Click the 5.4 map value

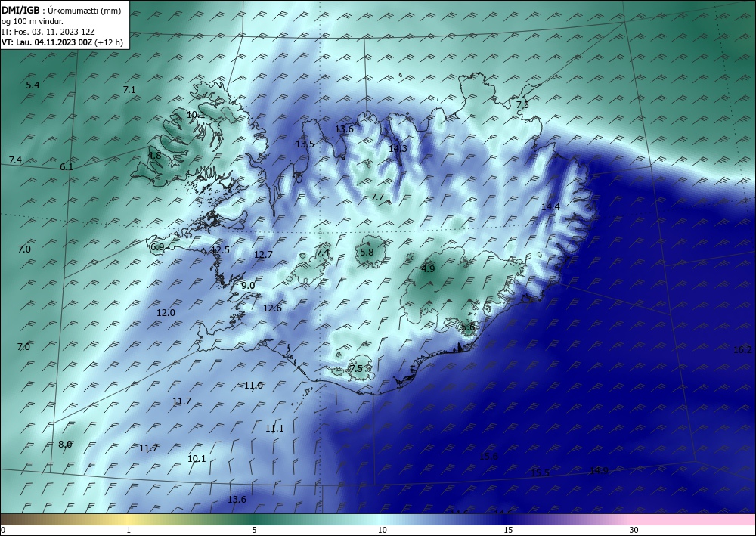33,85
